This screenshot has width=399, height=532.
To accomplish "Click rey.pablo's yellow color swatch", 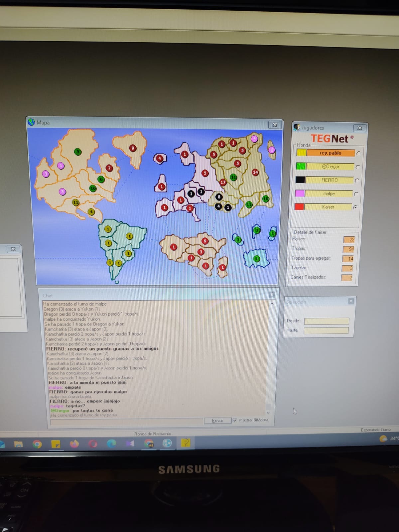I will 302,153.
